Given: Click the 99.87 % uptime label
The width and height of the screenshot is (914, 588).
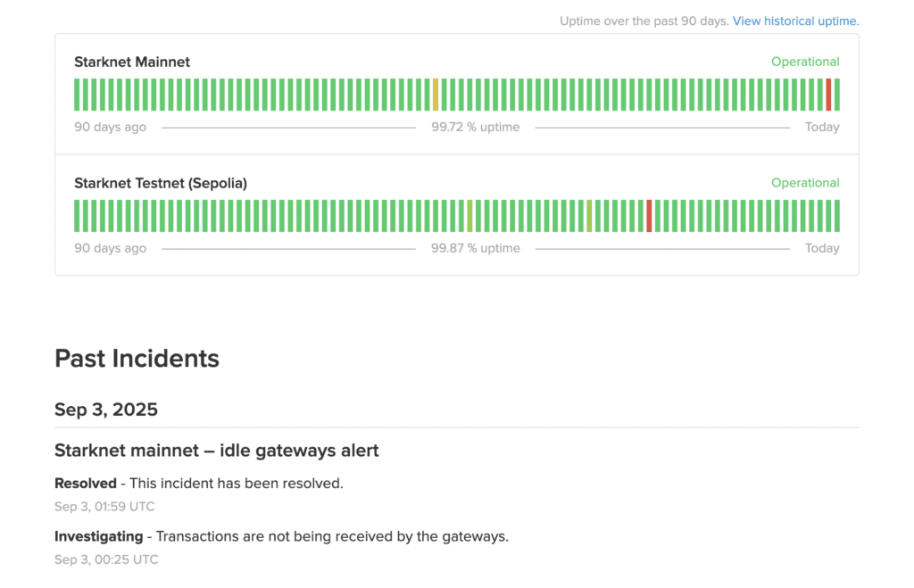Looking at the screenshot, I should click(x=475, y=248).
